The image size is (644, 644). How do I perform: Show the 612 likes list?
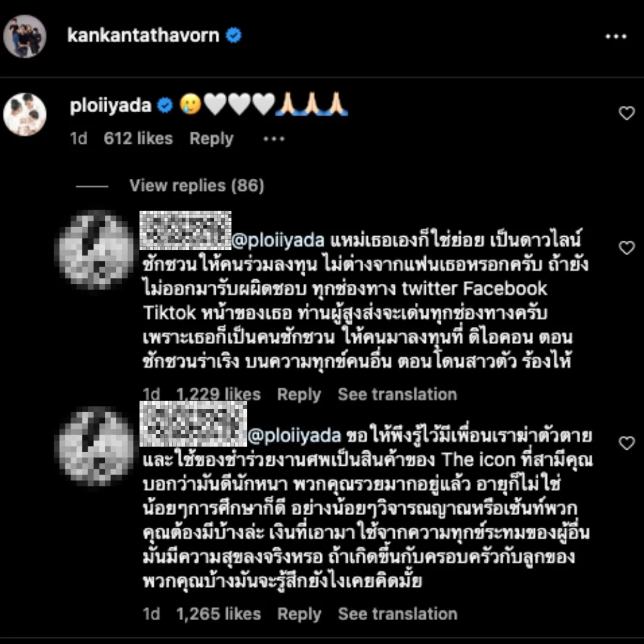(138, 138)
